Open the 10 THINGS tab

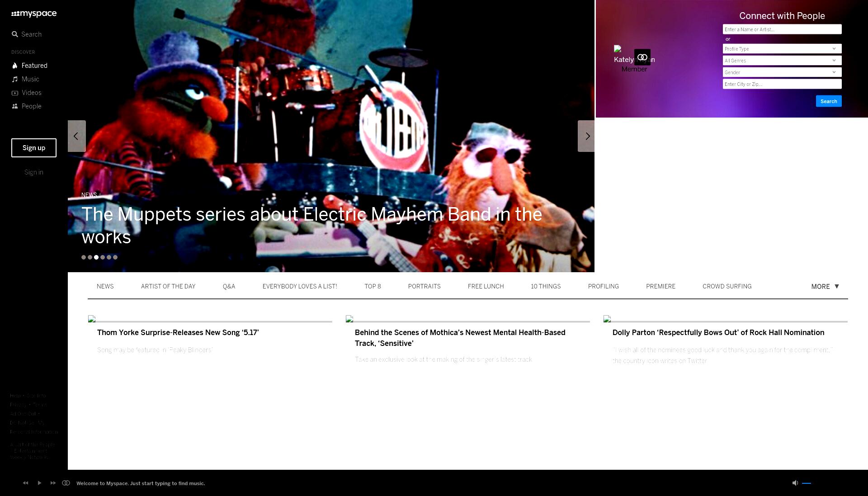[x=546, y=286]
